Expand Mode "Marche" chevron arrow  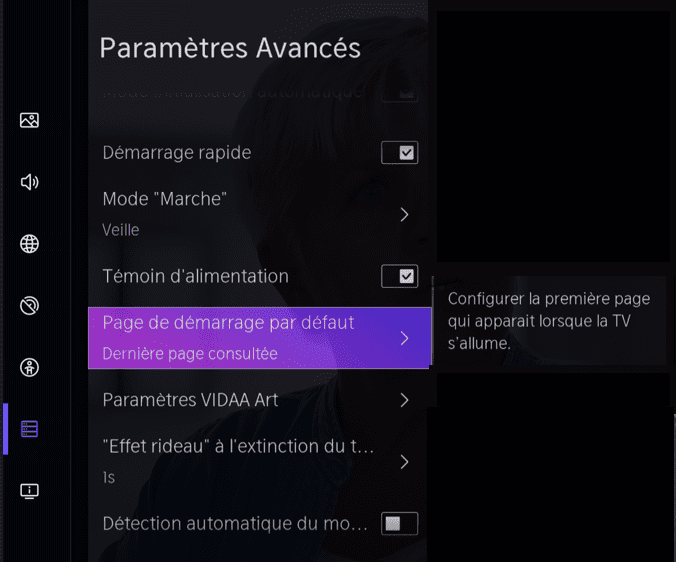tap(404, 215)
